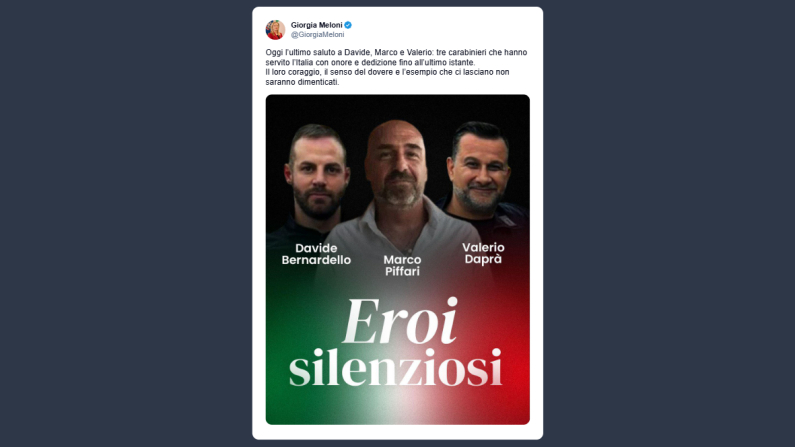This screenshot has height=447, width=795.
Task: Click the word 'dimenticati' in the tweet
Action: coord(318,82)
